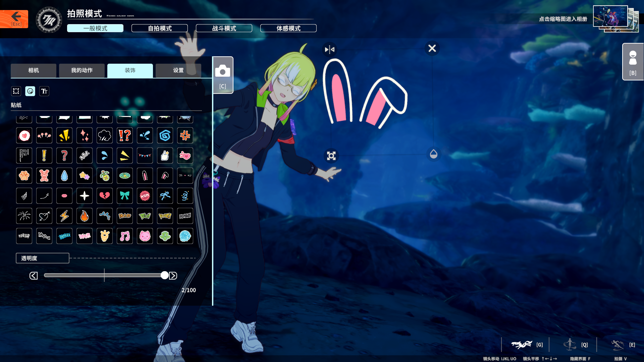Choose the single bunny ear sticker
This screenshot has height=362, width=644.
(145, 176)
